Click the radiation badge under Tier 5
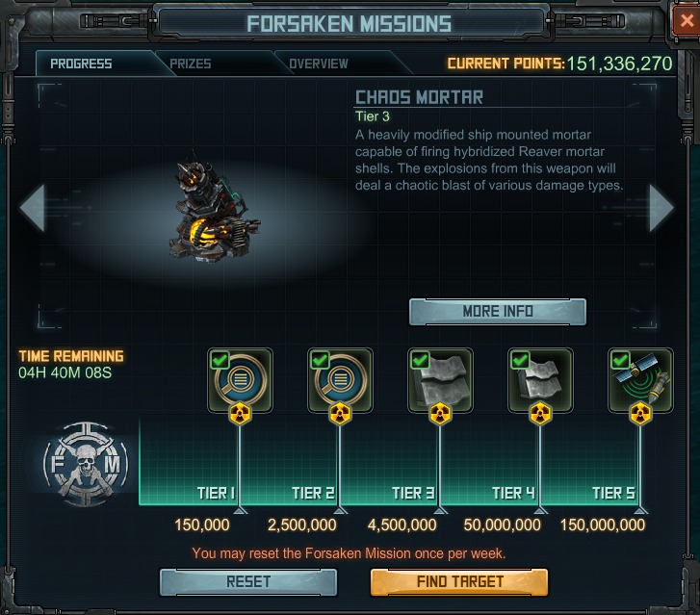The width and height of the screenshot is (700, 615). tap(640, 414)
